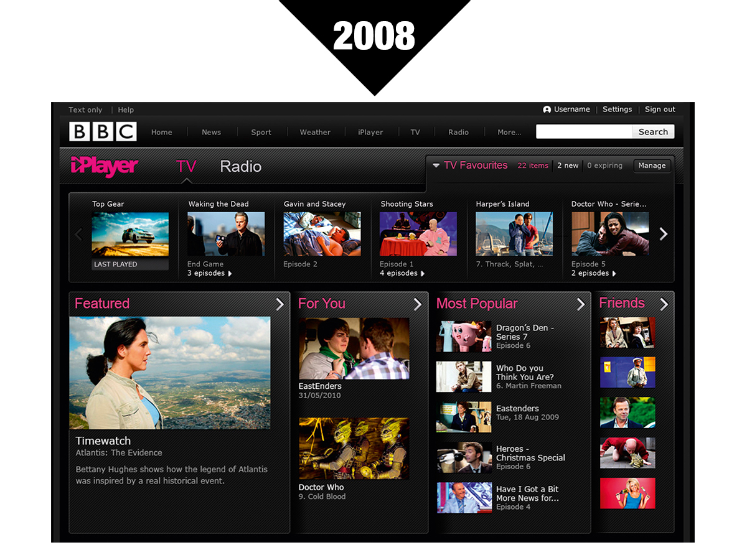Open the Friends thumbnail with blue background
Viewport: 747px width, 560px height.
coord(627,373)
